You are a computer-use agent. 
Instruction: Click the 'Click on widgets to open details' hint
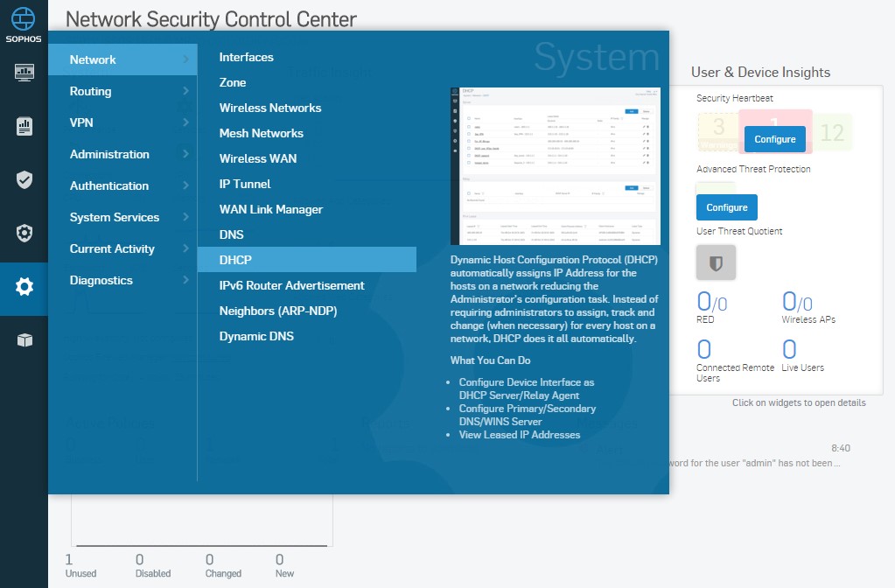[x=799, y=402]
